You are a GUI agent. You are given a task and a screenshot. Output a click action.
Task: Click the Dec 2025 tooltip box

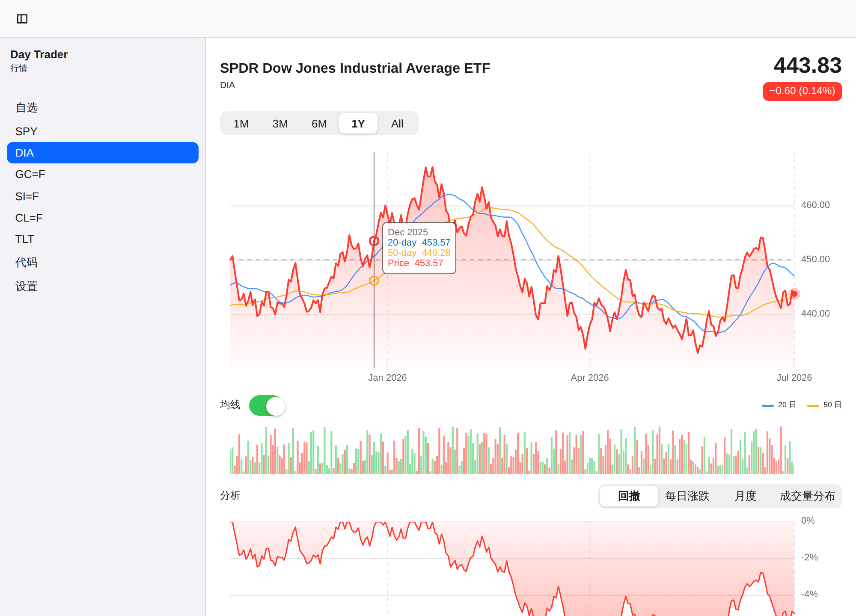pyautogui.click(x=419, y=248)
